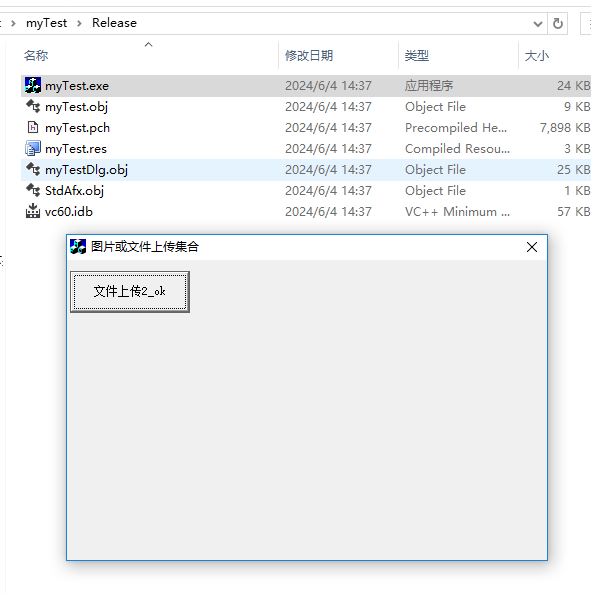Click the modified date of myTest.exe
Screen dimensions: 591x594
click(328, 86)
